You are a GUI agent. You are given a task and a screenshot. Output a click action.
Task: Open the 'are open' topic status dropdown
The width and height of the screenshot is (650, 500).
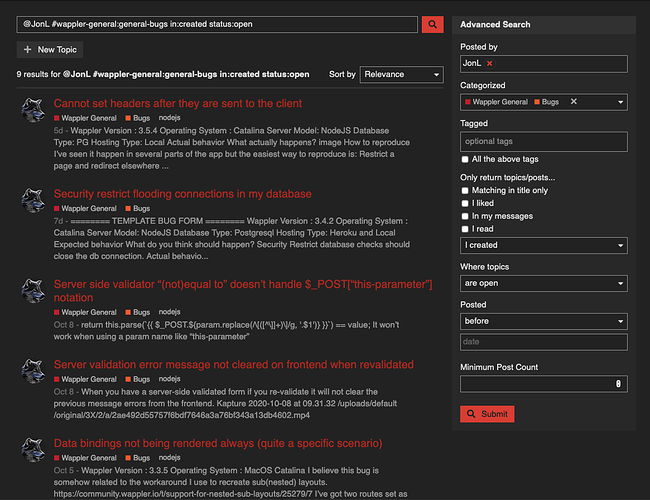pos(543,283)
